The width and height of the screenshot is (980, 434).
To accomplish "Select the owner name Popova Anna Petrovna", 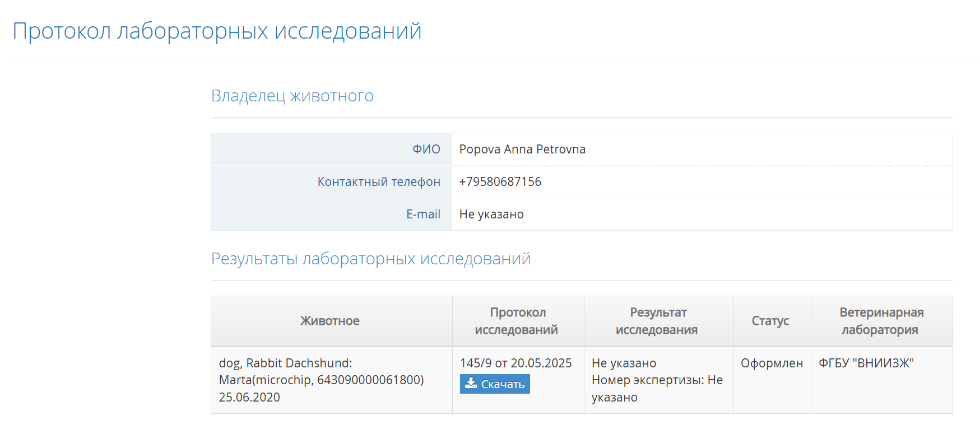I will [x=522, y=149].
